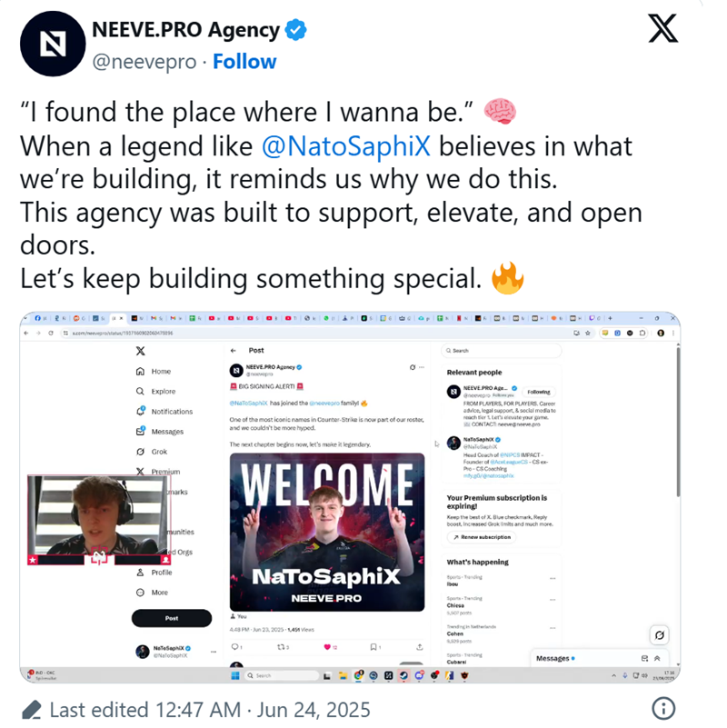Open the WELCOME NaToSaphiX image
Screen dimensions: 727x728
[327, 532]
